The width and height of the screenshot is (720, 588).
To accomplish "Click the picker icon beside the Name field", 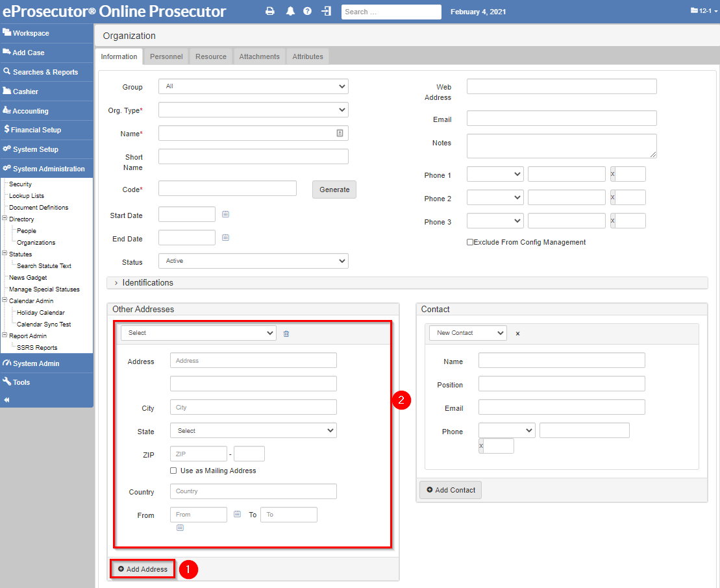I will [340, 132].
